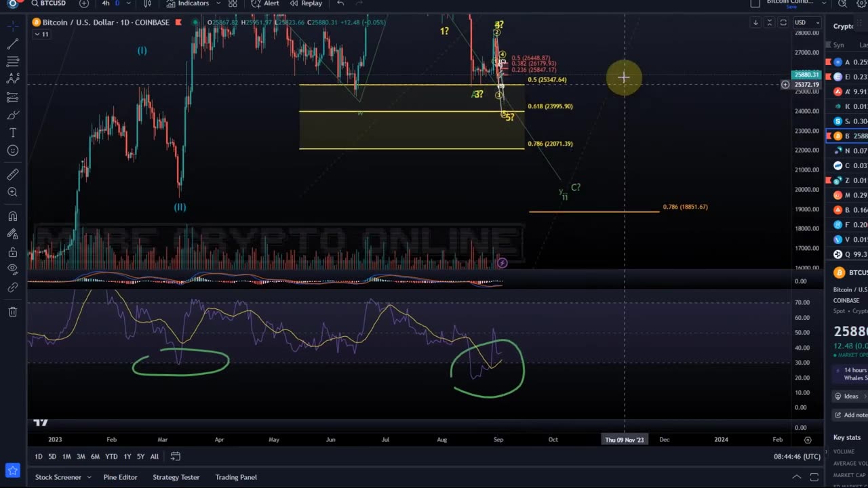The height and width of the screenshot is (488, 868).
Task: Expand the 11 indicators legend toggle
Action: coord(41,35)
